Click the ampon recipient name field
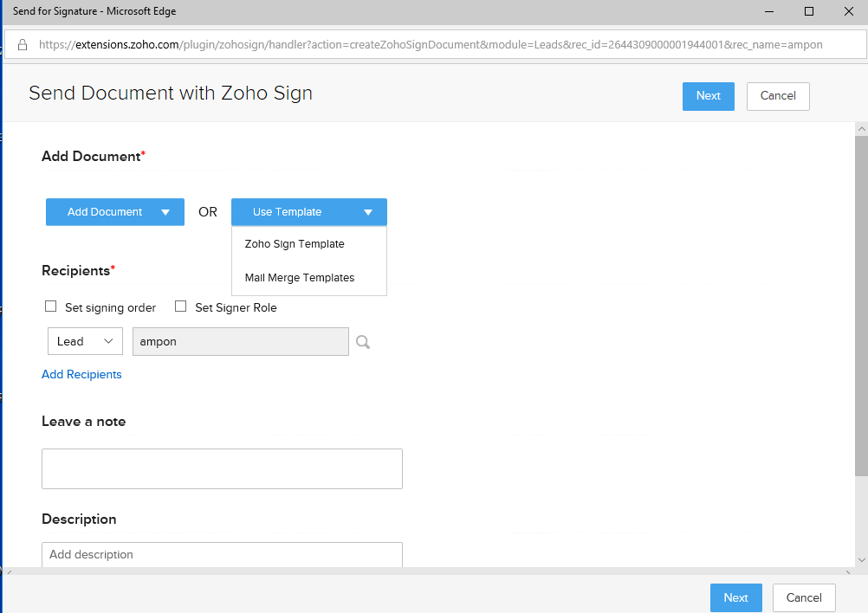 point(241,341)
